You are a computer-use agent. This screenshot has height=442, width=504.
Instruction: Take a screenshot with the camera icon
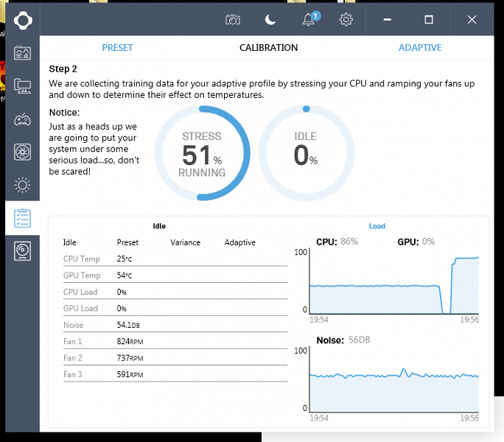(233, 20)
